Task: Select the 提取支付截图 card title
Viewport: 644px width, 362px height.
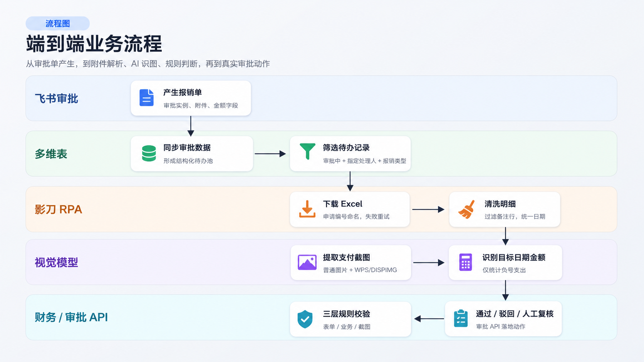Action: click(346, 257)
